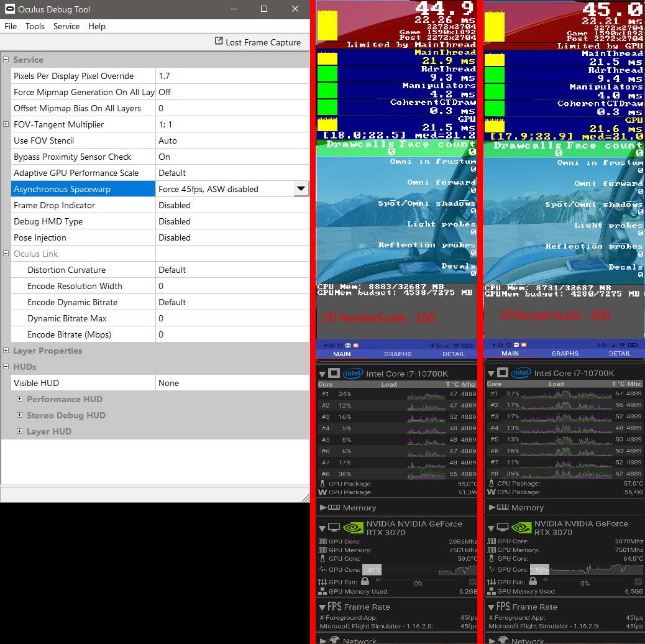Open the File menu
The image size is (645, 644).
pos(11,26)
